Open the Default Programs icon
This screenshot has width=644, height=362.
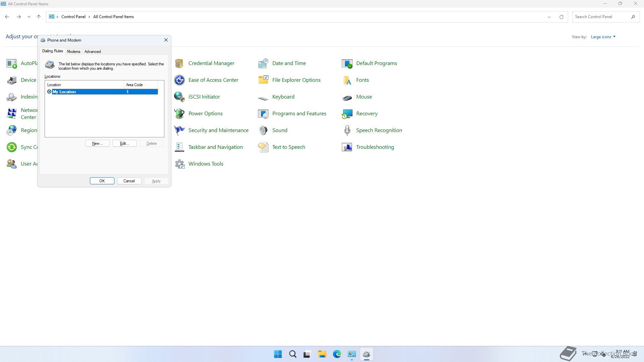coord(347,63)
